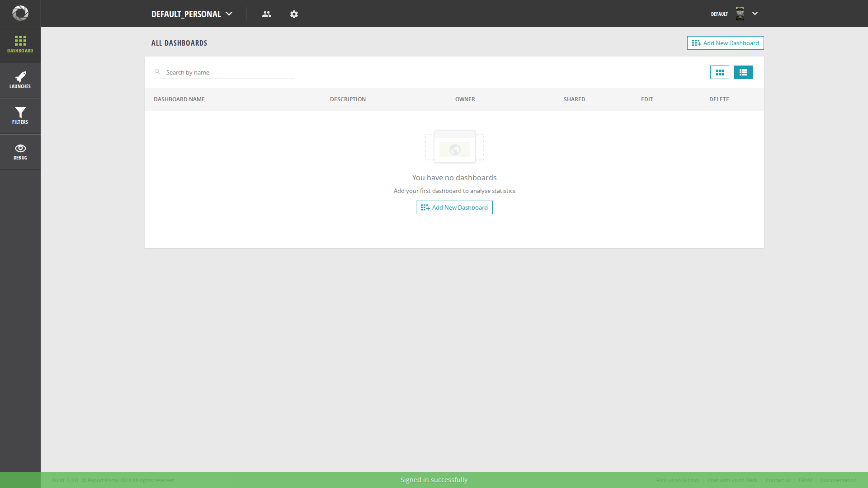Open Contact us footer link
868x488 pixels.
click(x=778, y=480)
